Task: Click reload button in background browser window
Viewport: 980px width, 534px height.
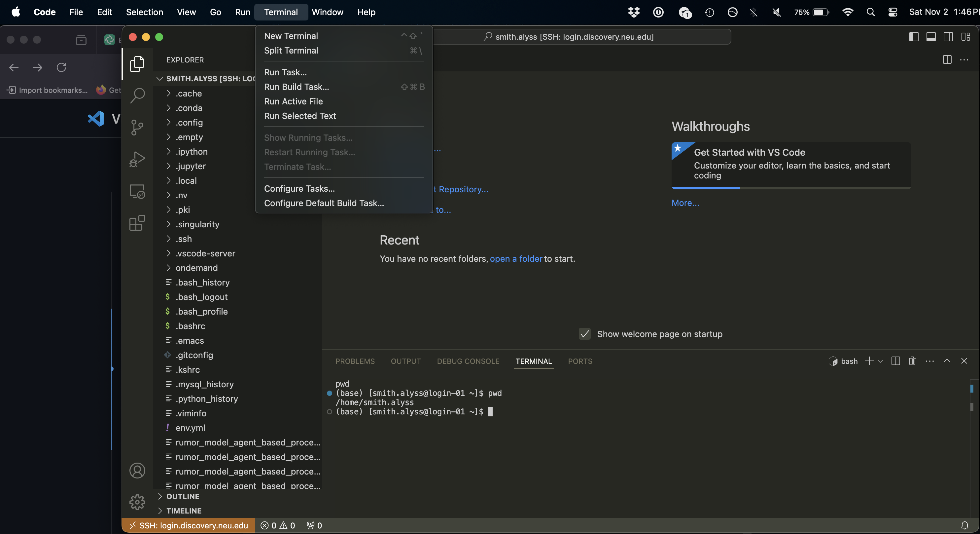Action: [61, 67]
